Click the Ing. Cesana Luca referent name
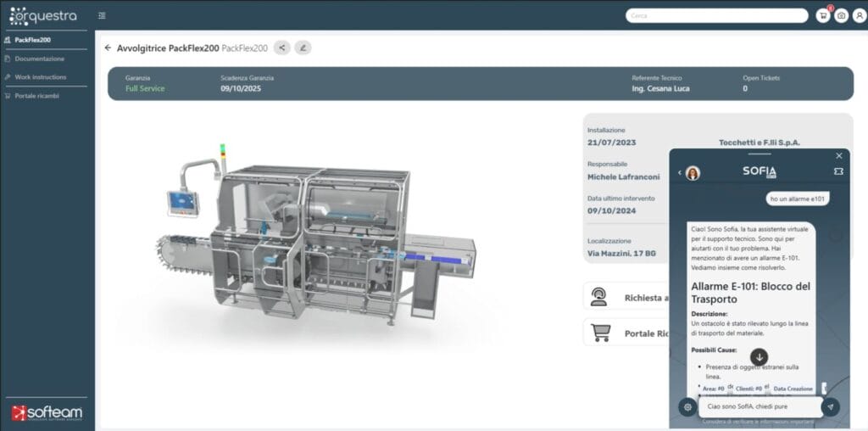This screenshot has height=431, width=868. click(x=661, y=88)
